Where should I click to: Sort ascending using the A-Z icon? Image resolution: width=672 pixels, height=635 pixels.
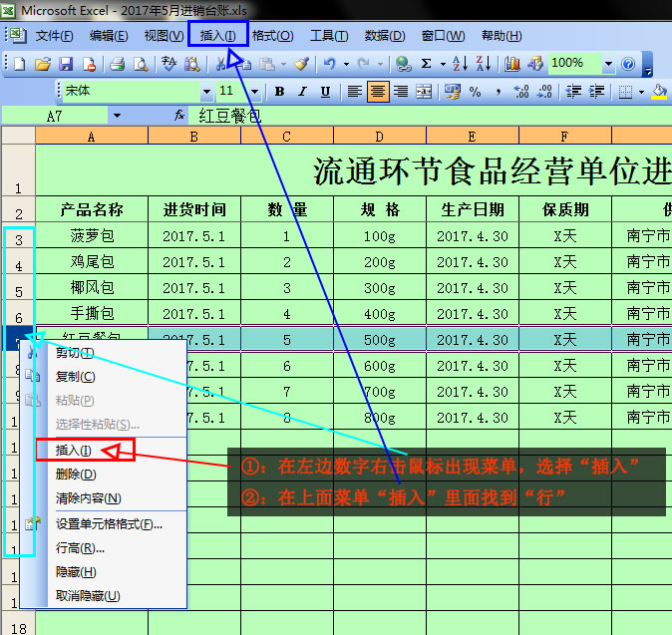[460, 64]
